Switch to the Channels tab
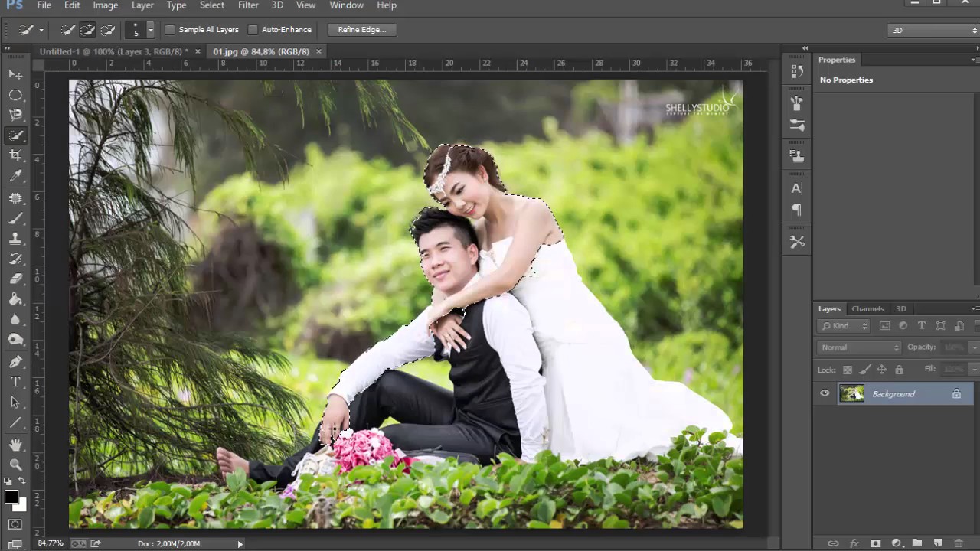The image size is (980, 551). 867,308
